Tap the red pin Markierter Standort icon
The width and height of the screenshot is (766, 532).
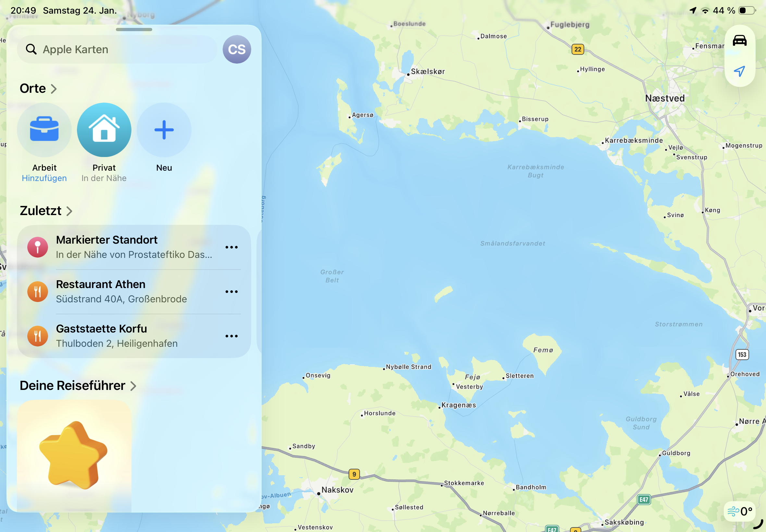[x=38, y=247]
